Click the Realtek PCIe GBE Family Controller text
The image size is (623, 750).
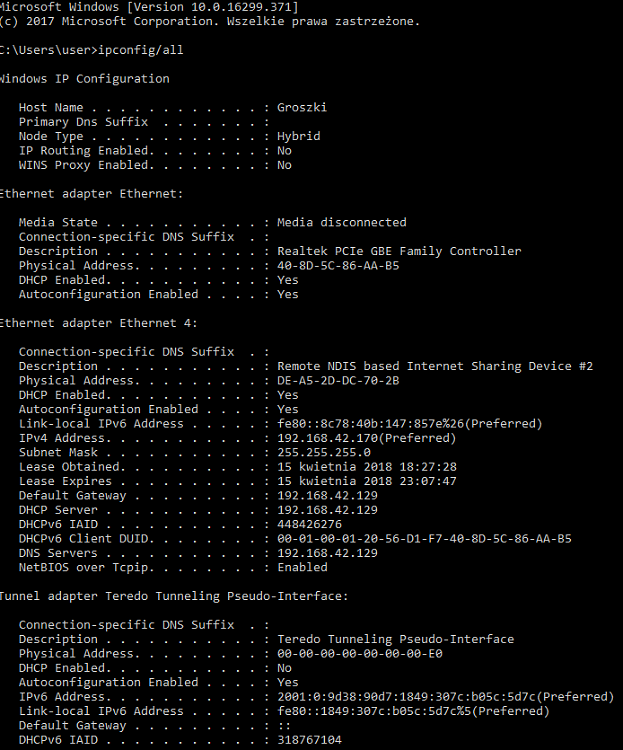[x=399, y=251]
